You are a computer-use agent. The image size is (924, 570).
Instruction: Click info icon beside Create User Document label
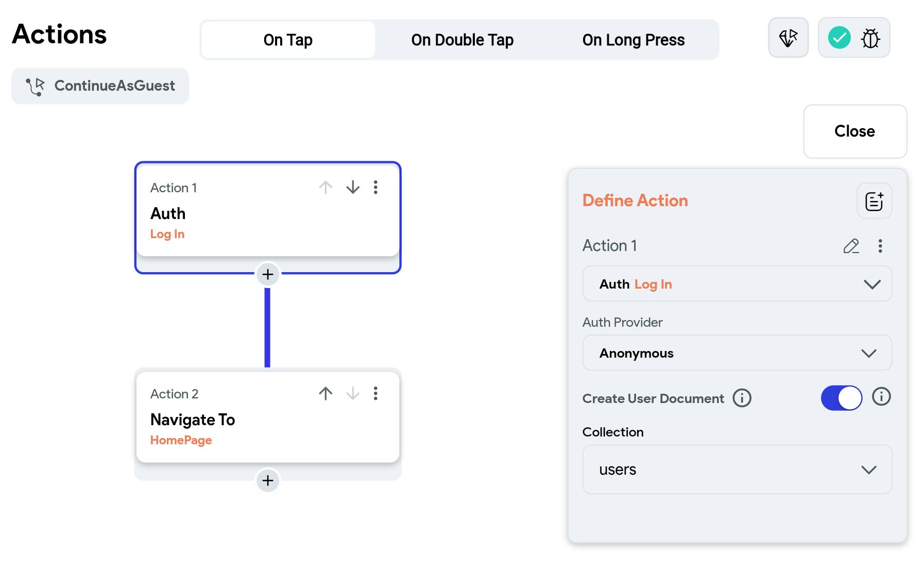point(742,398)
